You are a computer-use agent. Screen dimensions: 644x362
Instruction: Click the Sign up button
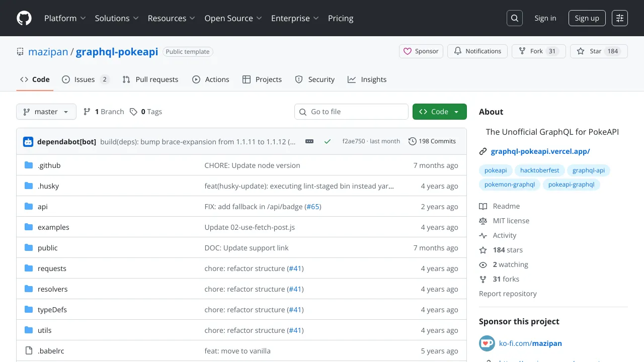pos(587,18)
